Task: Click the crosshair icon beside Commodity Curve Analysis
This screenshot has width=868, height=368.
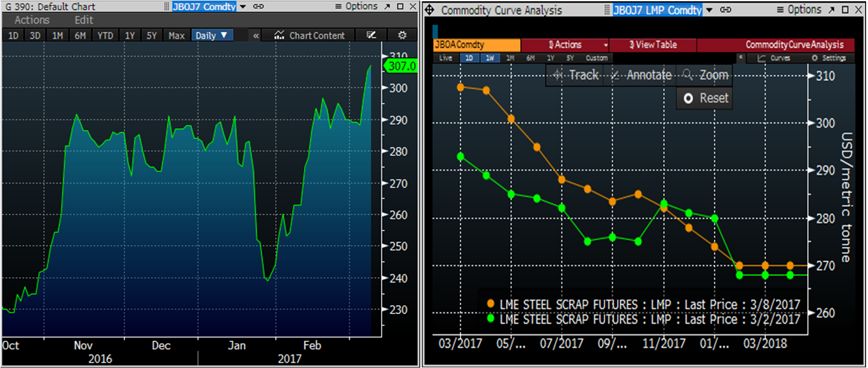Action: [429, 10]
